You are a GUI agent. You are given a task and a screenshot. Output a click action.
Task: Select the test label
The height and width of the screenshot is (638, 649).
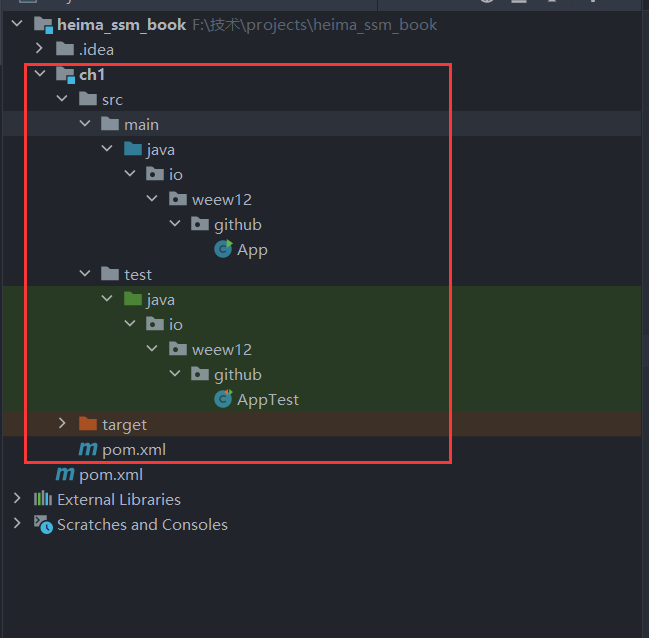pos(138,274)
